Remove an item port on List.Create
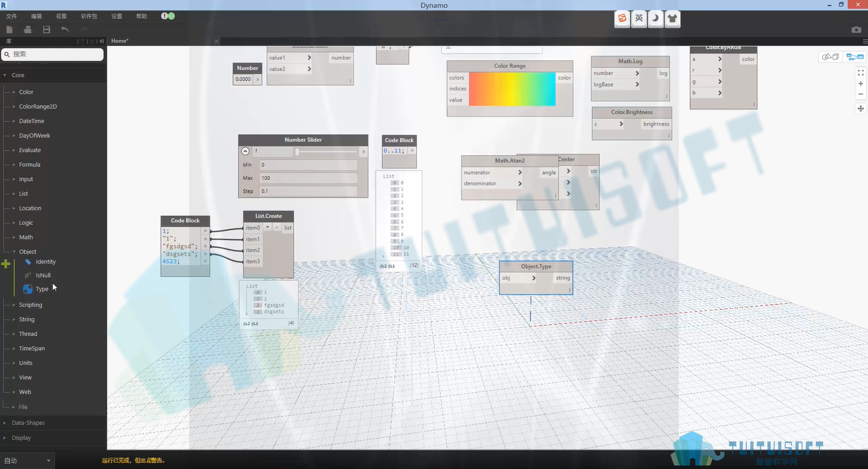Screen dimensions: 868x469 [x=277, y=228]
